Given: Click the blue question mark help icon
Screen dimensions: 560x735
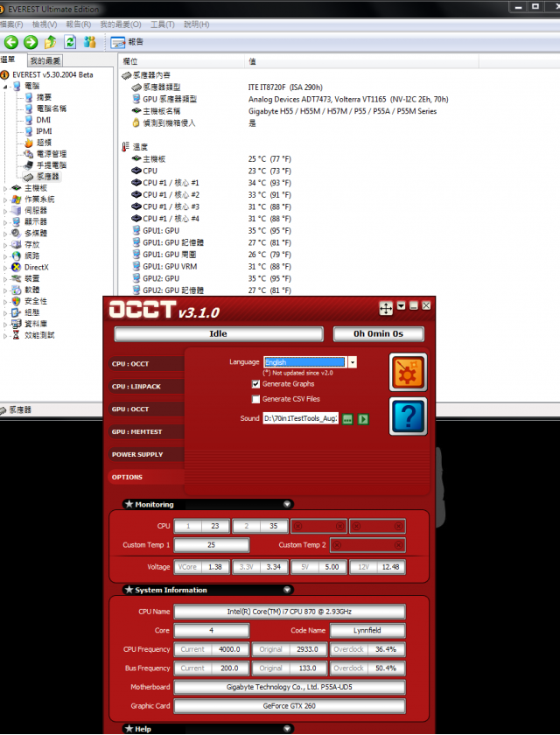Looking at the screenshot, I should (x=408, y=416).
